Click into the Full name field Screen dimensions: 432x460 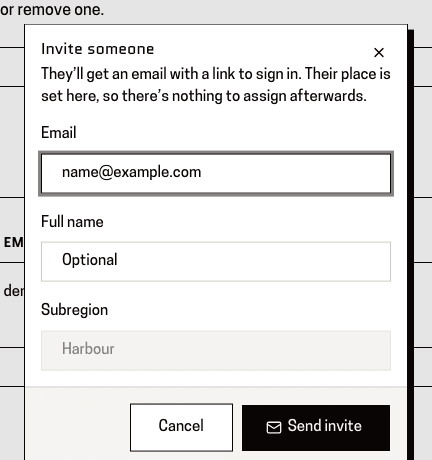216,262
